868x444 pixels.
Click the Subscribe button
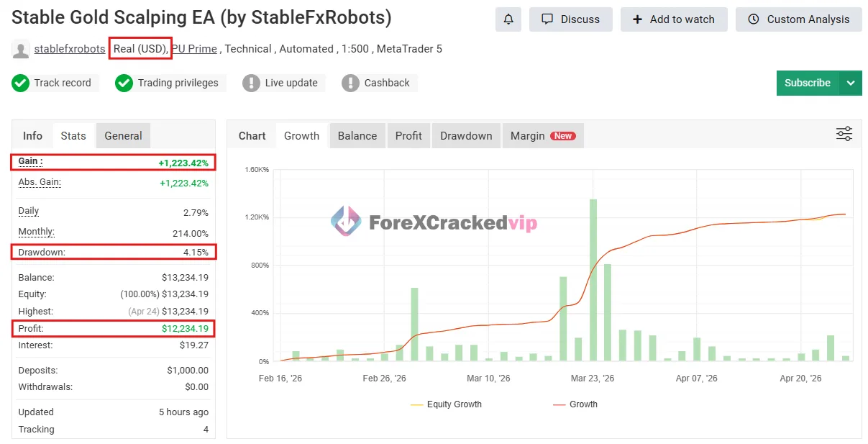pos(808,83)
